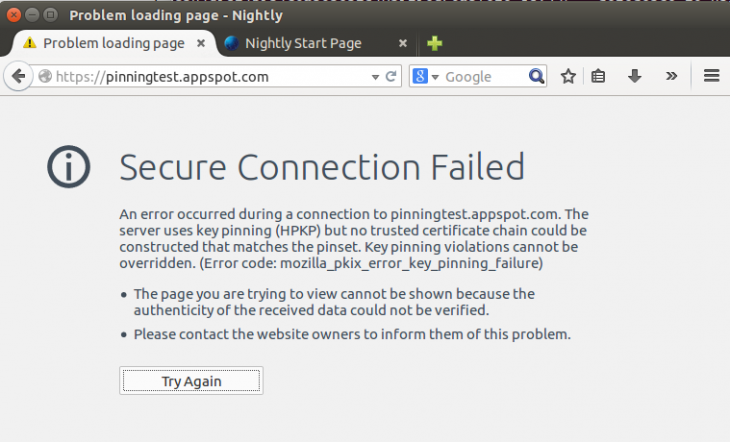The width and height of the screenshot is (730, 442).
Task: Switch to the Nightly Start Page tab
Action: click(x=303, y=44)
